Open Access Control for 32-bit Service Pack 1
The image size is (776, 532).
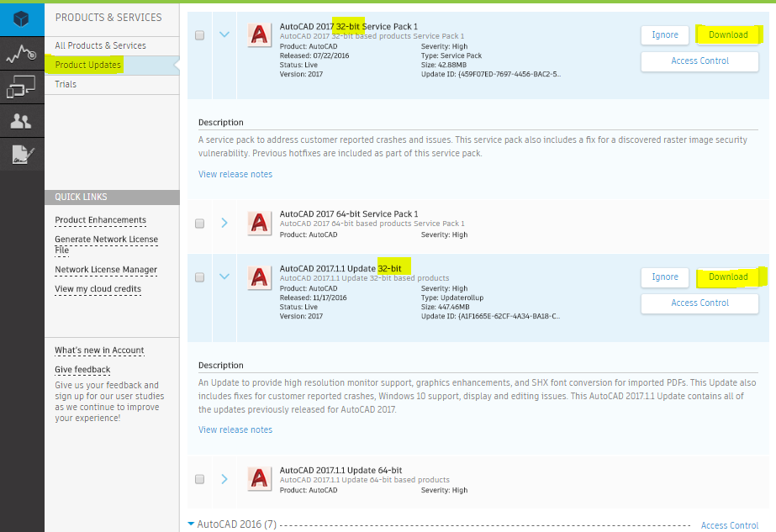pyautogui.click(x=699, y=61)
